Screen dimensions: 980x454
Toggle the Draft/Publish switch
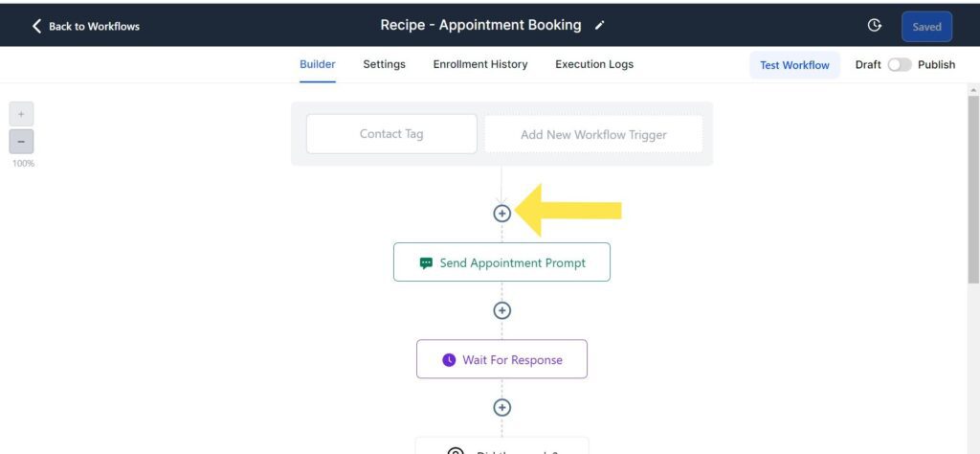[899, 65]
